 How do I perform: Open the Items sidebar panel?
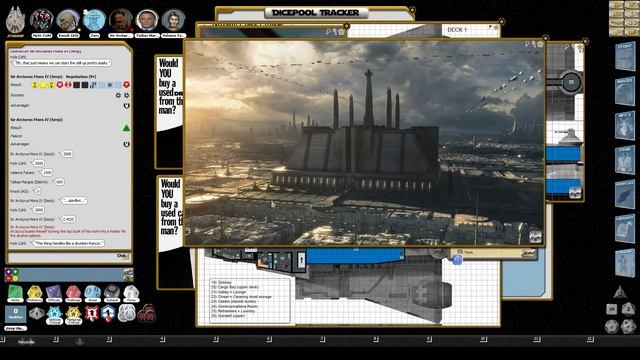pos(625,160)
